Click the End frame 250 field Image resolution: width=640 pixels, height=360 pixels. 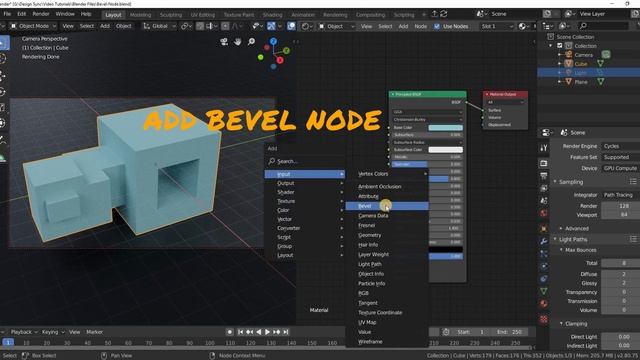(510, 332)
